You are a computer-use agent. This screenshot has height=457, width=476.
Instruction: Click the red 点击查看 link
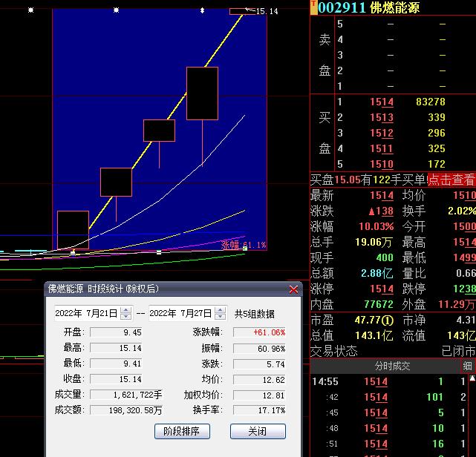click(x=452, y=180)
